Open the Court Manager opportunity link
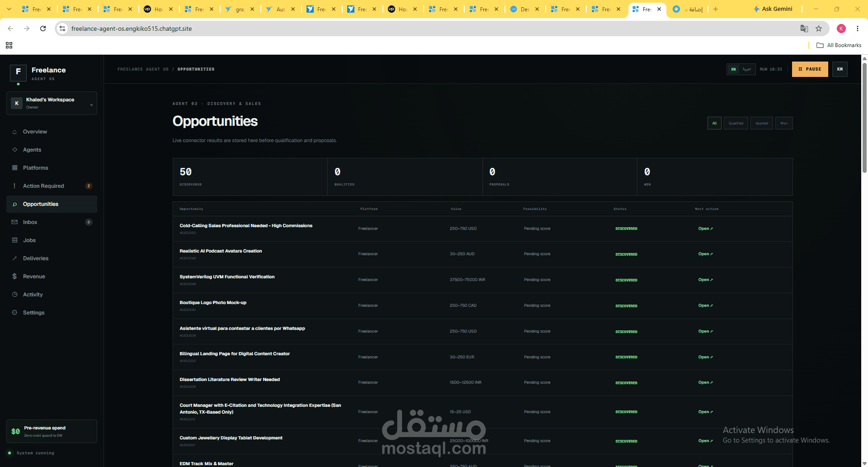 [x=705, y=412]
